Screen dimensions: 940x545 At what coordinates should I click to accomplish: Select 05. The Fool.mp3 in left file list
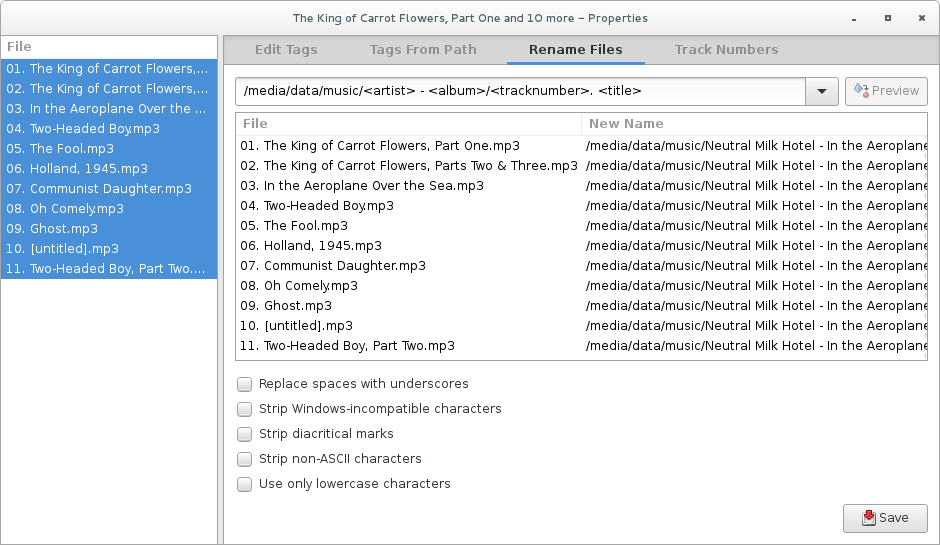pyautogui.click(x=72, y=149)
